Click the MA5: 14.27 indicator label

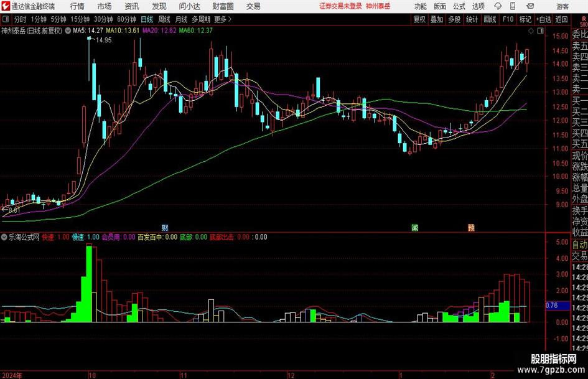pyautogui.click(x=88, y=30)
